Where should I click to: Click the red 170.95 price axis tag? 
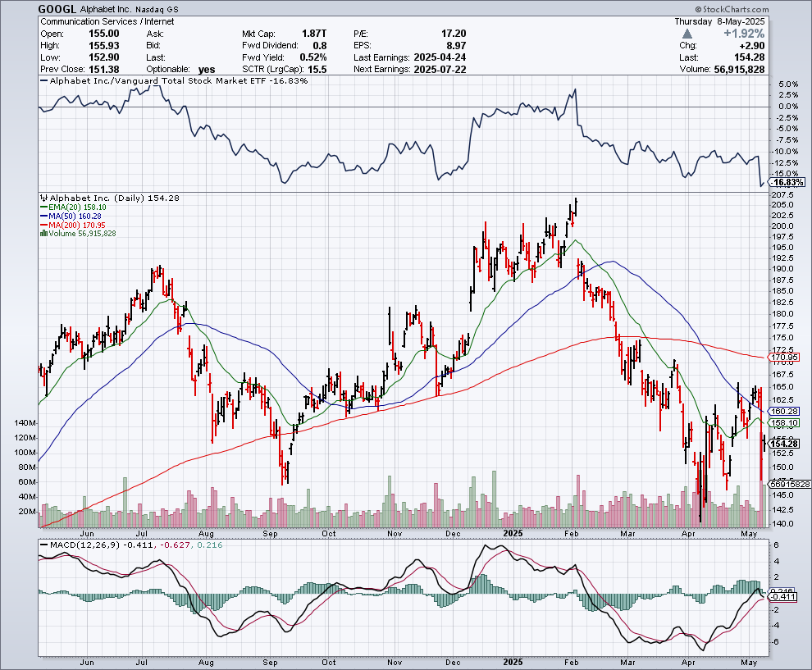[x=784, y=358]
